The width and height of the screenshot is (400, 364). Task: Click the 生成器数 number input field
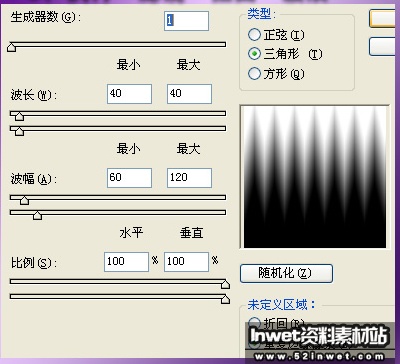tap(186, 21)
